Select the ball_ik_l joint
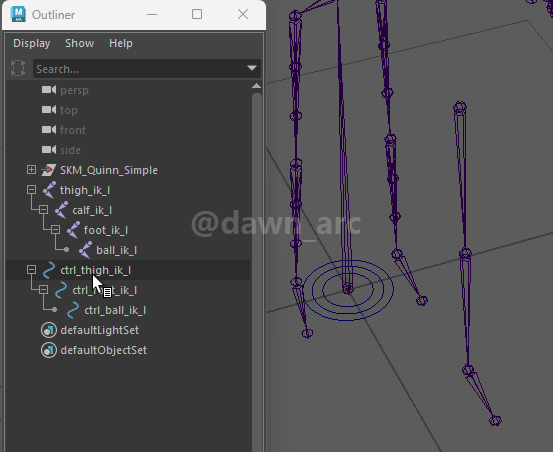Image resolution: width=553 pixels, height=452 pixels. click(117, 250)
